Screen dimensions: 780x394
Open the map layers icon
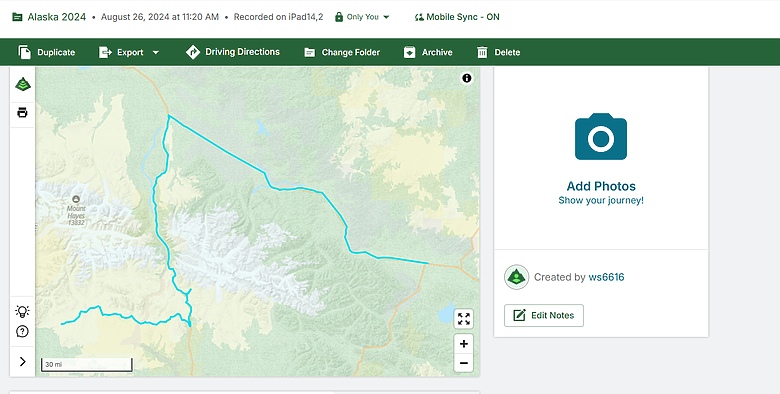22,85
